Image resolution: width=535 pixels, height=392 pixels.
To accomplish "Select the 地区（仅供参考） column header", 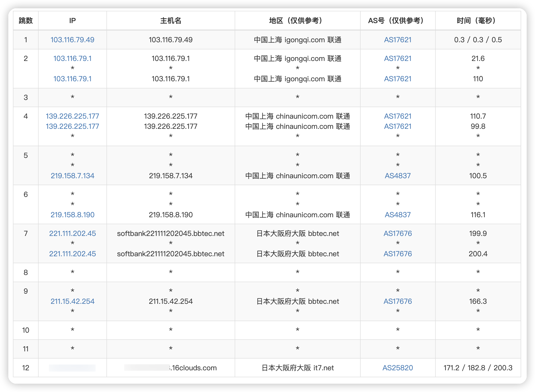I will point(297,21).
